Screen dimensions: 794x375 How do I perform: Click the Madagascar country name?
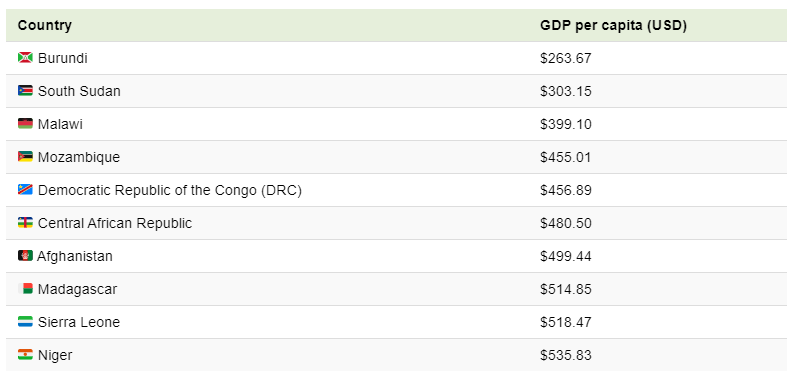[x=77, y=289]
